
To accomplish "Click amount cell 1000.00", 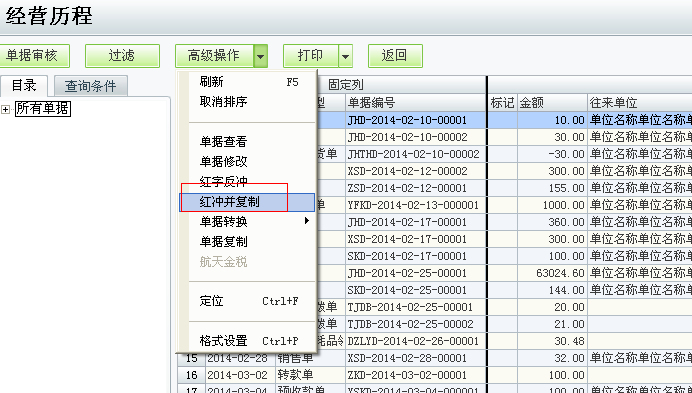I will point(552,205).
